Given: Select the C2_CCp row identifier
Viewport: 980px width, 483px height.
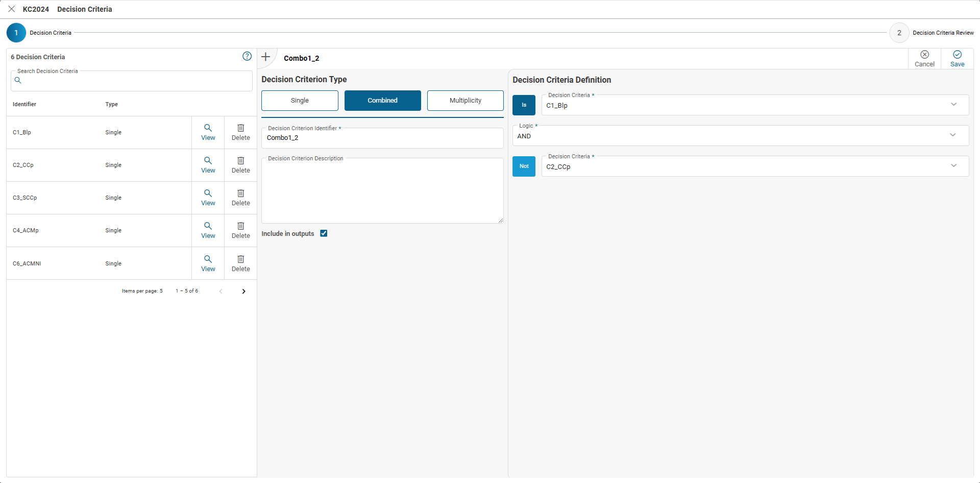Looking at the screenshot, I should (x=23, y=165).
